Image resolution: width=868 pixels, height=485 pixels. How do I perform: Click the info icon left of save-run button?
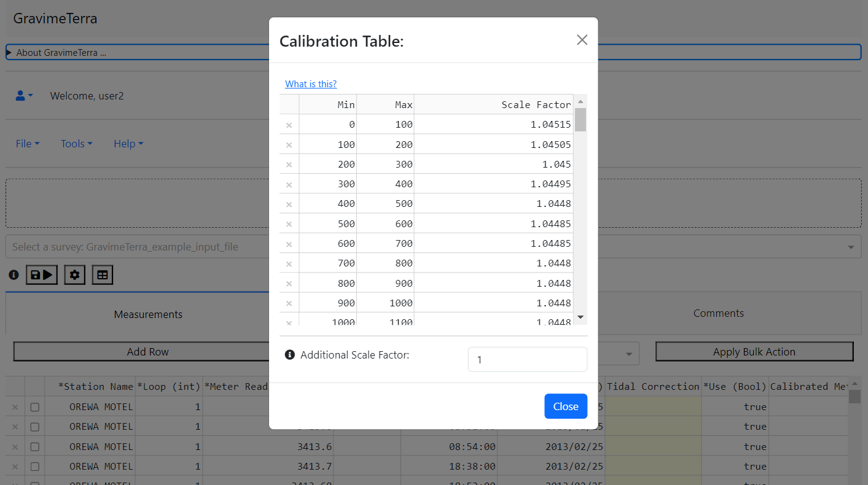14,275
